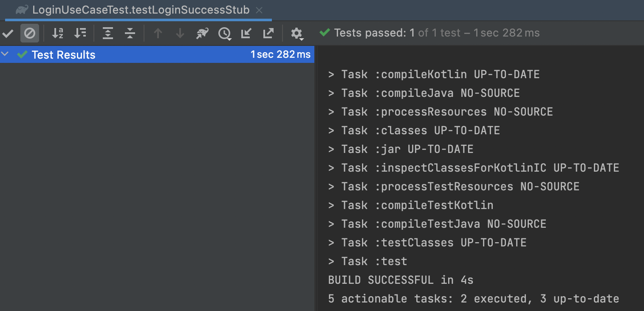Go to next failed test arrow
Image resolution: width=644 pixels, height=311 pixels.
[x=180, y=33]
